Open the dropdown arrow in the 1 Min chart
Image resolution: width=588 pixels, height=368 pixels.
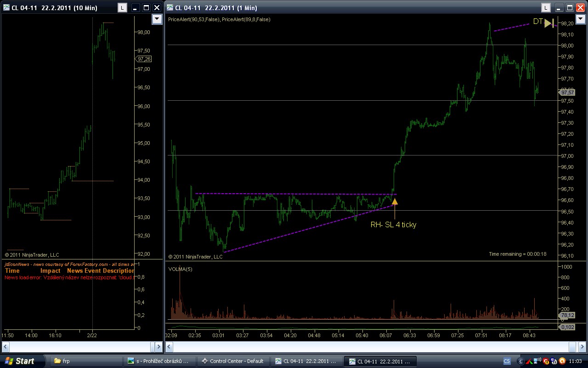[580, 19]
